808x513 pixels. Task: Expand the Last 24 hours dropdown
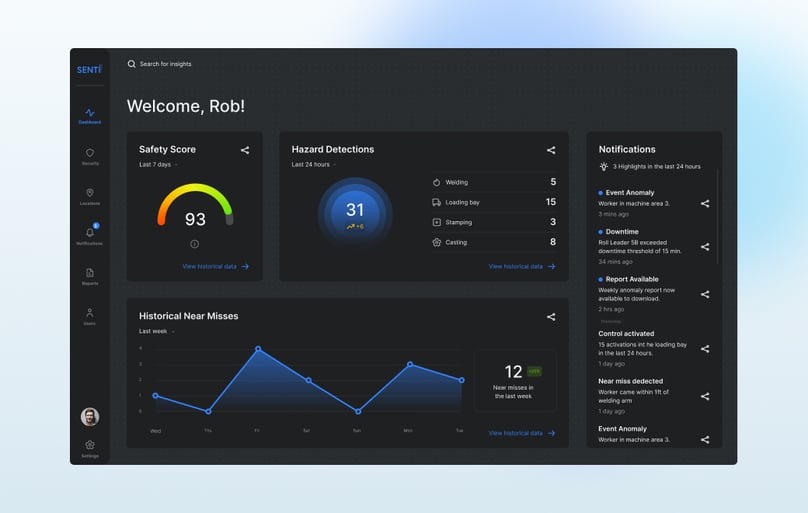314,165
